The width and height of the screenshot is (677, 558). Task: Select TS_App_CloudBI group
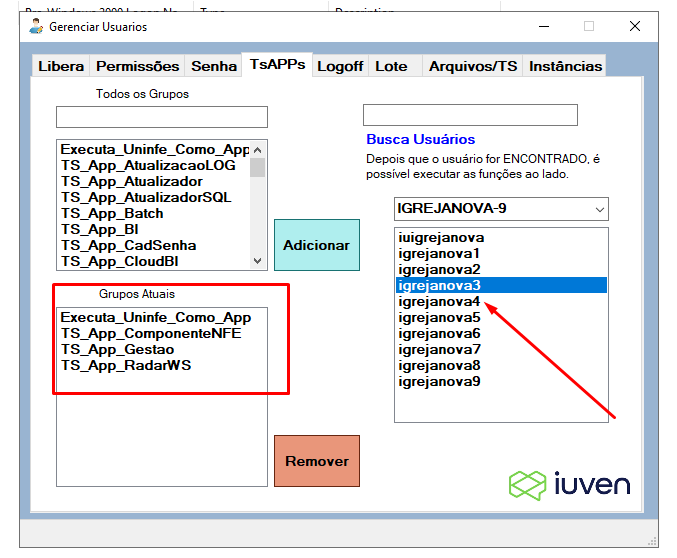155,261
